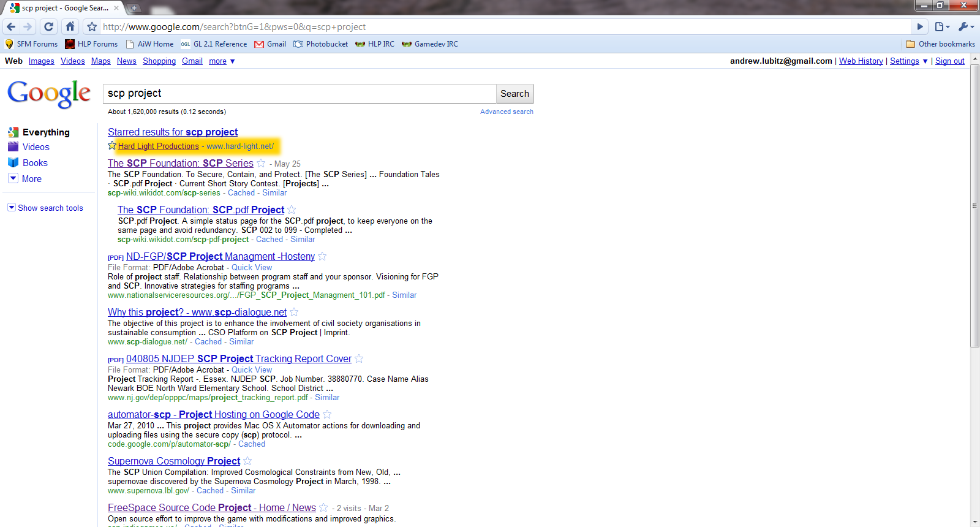The width and height of the screenshot is (980, 527).
Task: Click the scrollbar down arrow
Action: (975, 523)
